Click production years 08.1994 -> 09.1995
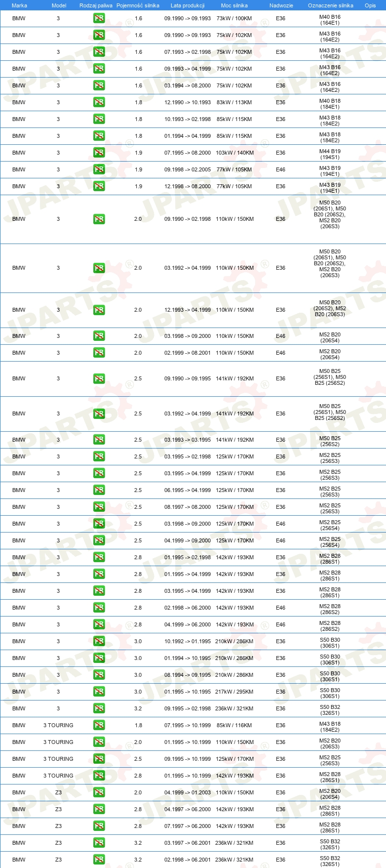 point(188,675)
